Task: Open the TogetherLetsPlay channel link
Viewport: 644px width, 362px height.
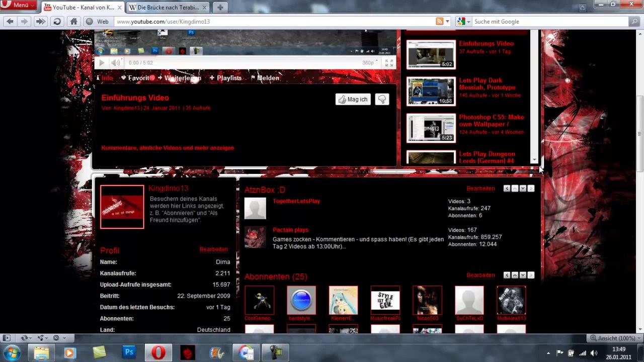Action: [x=296, y=201]
